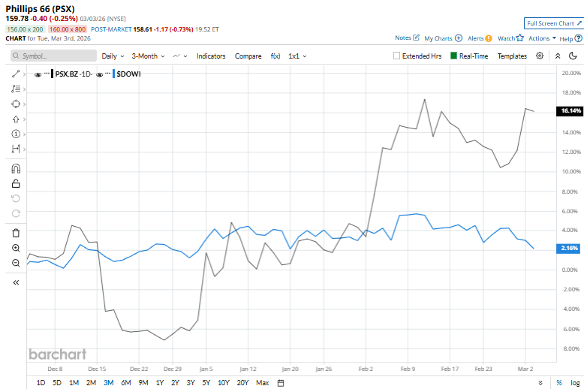
Task: Add to Watch list star link
Action: click(510, 38)
